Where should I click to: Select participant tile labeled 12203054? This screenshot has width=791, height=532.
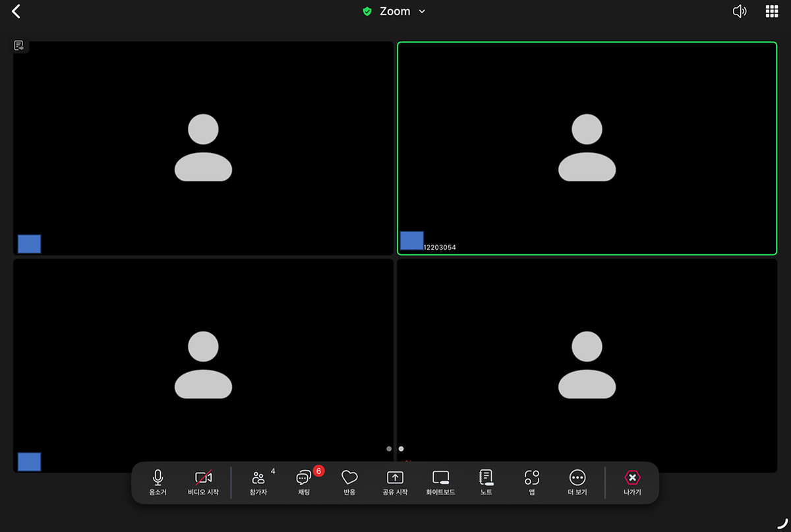[x=587, y=148]
